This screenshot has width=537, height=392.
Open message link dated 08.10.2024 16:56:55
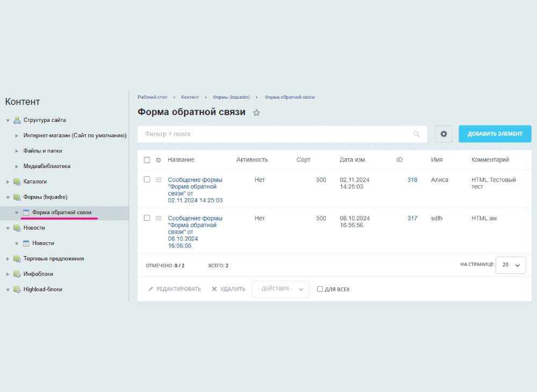coord(195,232)
